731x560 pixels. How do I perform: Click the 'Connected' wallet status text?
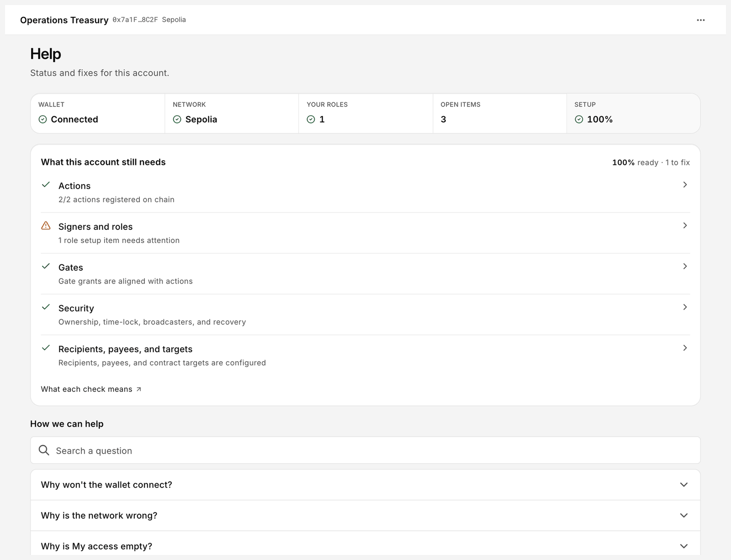click(74, 119)
